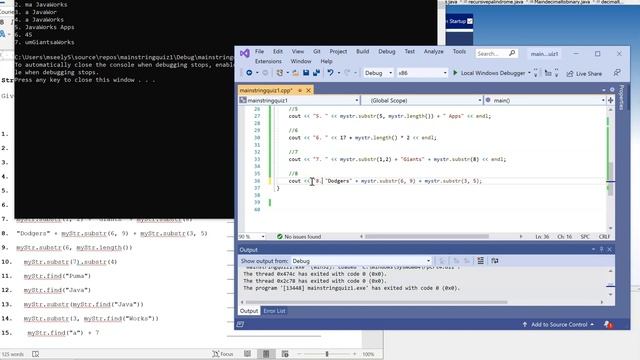
Task: Click the main...uiz1 solution name button
Action: [544, 53]
